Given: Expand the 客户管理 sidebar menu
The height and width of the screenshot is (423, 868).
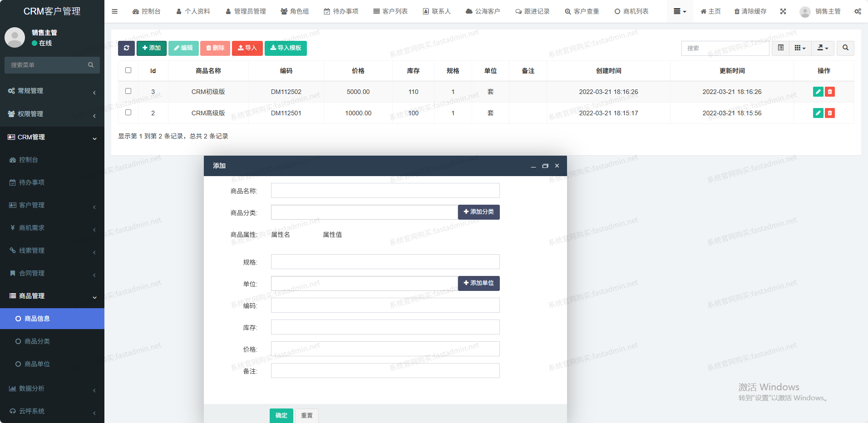Looking at the screenshot, I should pos(52,205).
